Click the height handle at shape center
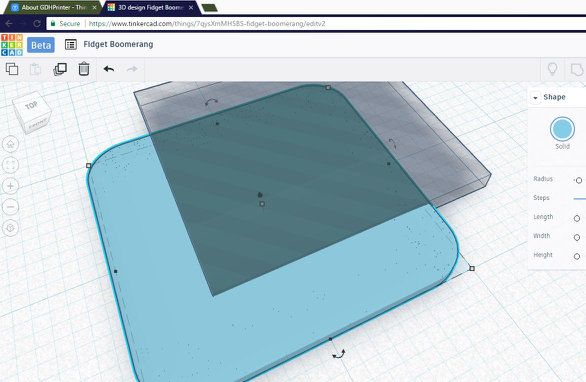The image size is (586, 382). pos(262,204)
